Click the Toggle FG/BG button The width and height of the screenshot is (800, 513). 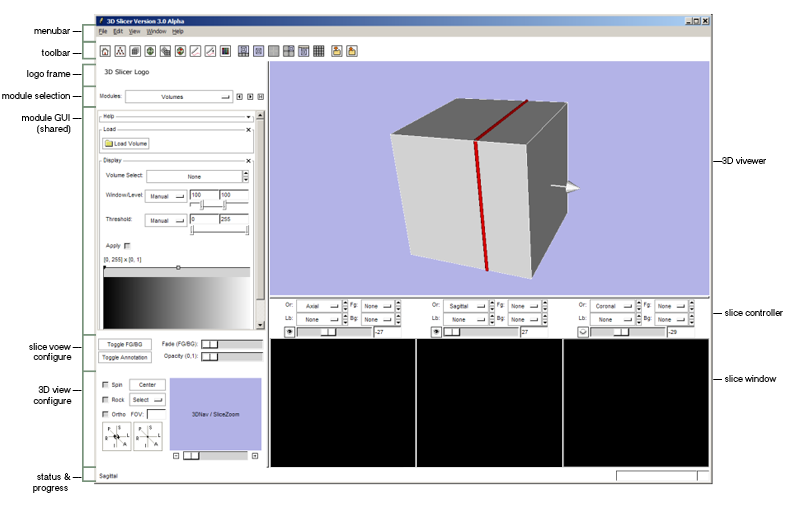(x=123, y=343)
